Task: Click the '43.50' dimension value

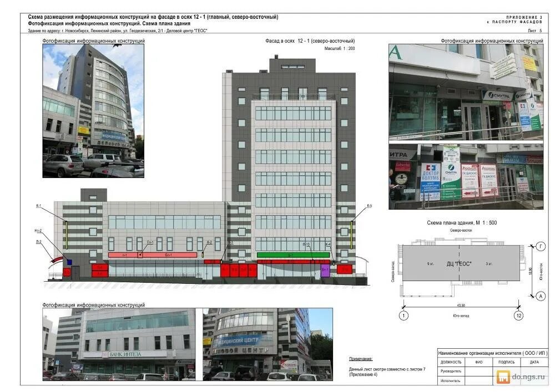Action: (x=461, y=305)
